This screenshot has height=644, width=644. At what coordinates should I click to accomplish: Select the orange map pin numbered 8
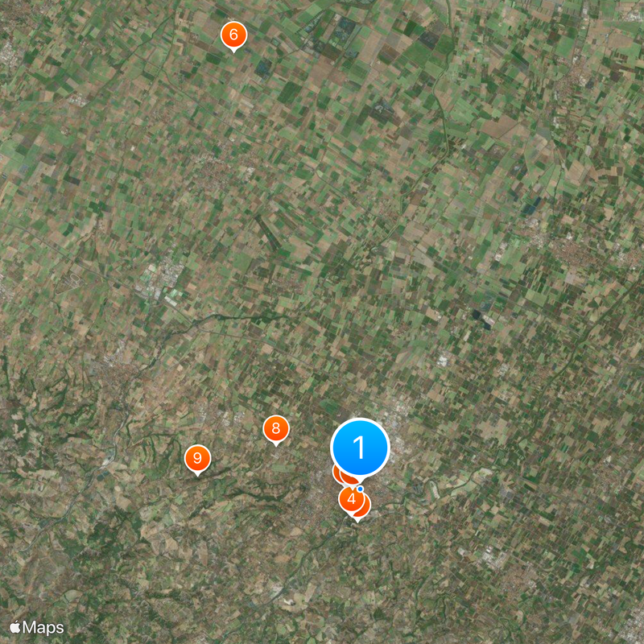click(276, 429)
